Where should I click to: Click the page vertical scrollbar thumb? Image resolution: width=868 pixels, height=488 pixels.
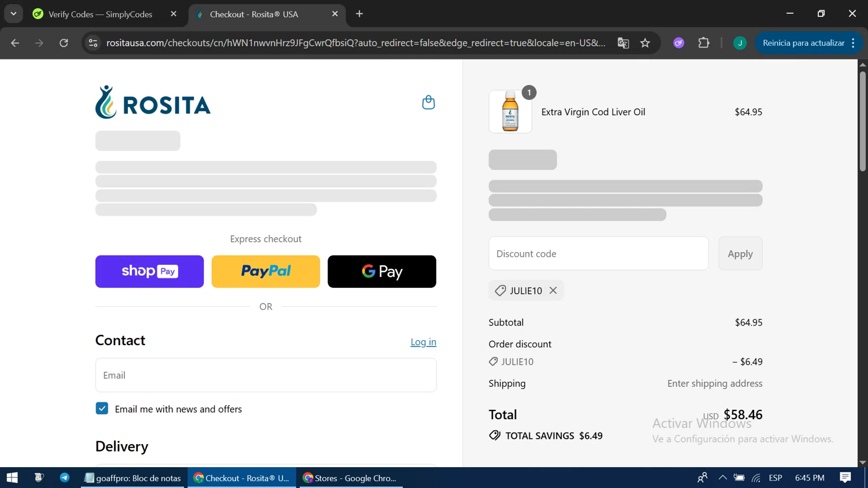862,121
